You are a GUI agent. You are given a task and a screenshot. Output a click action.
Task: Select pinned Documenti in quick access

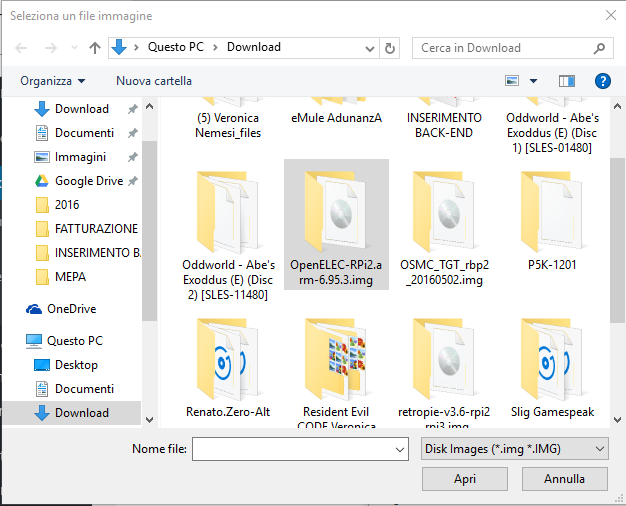(84, 133)
